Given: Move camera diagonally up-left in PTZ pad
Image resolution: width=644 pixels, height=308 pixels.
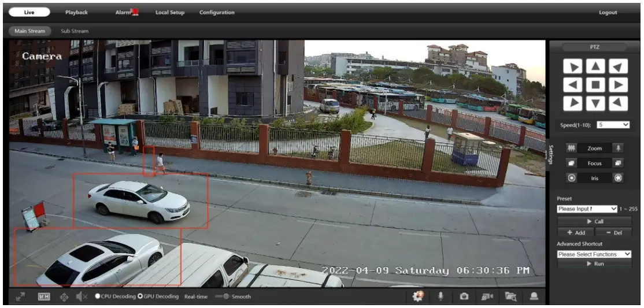Looking at the screenshot, I should click(x=572, y=66).
